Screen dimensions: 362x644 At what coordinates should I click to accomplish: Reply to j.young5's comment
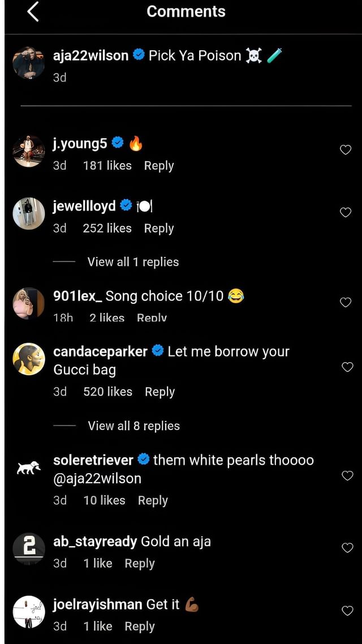(158, 166)
